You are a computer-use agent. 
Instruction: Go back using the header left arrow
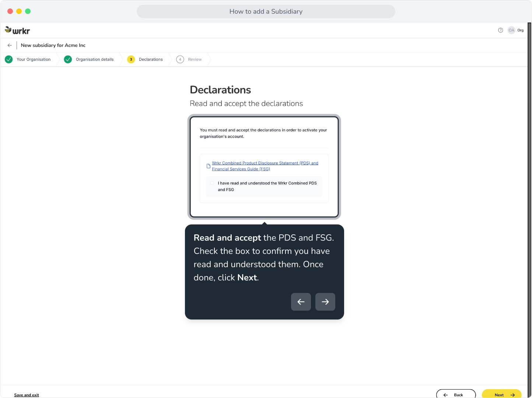[10, 45]
